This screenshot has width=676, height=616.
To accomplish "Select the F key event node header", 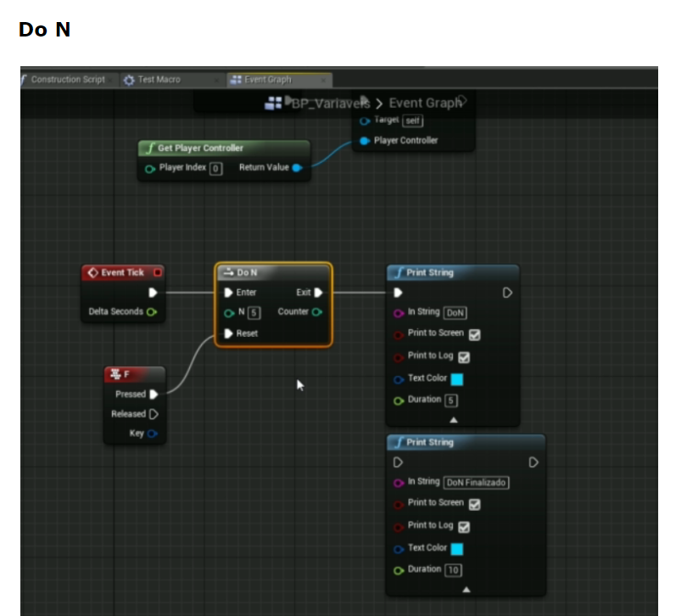I will (x=135, y=374).
